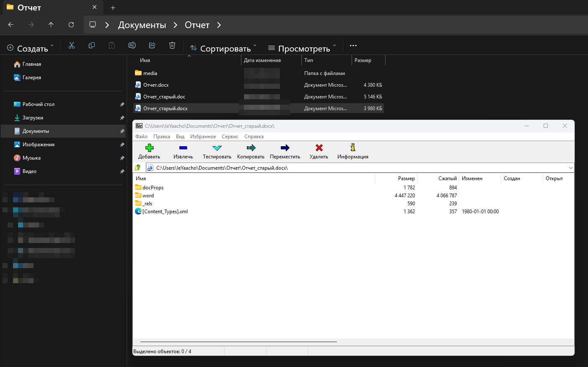Screen dimensions: 588x367
Task: Open Информация (Info) in 7-Zip toolbar
Action: (x=353, y=152)
